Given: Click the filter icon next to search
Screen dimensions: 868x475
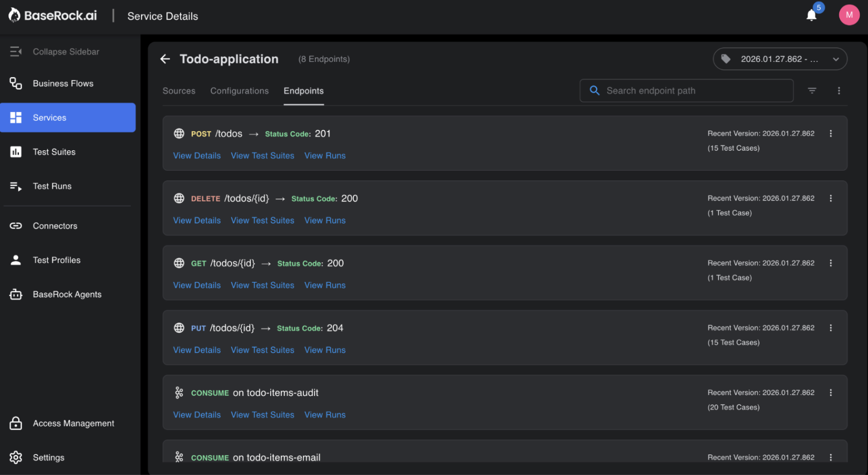Looking at the screenshot, I should tap(812, 91).
